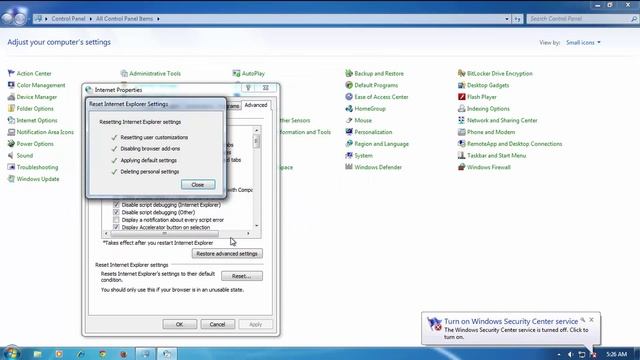Expand address bar history dropdown arrow
This screenshot has width=640, height=360.
[507, 19]
